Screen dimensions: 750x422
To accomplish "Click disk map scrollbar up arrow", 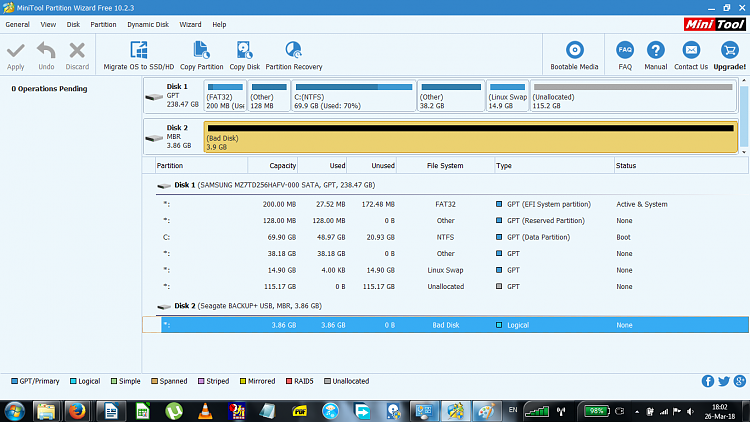I will pyautogui.click(x=744, y=81).
